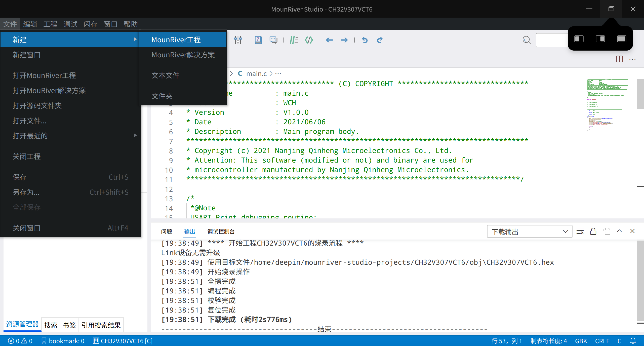Image resolution: width=644 pixels, height=346 pixels.
Task: Click the feedback chat toolbar icon
Action: [x=273, y=40]
